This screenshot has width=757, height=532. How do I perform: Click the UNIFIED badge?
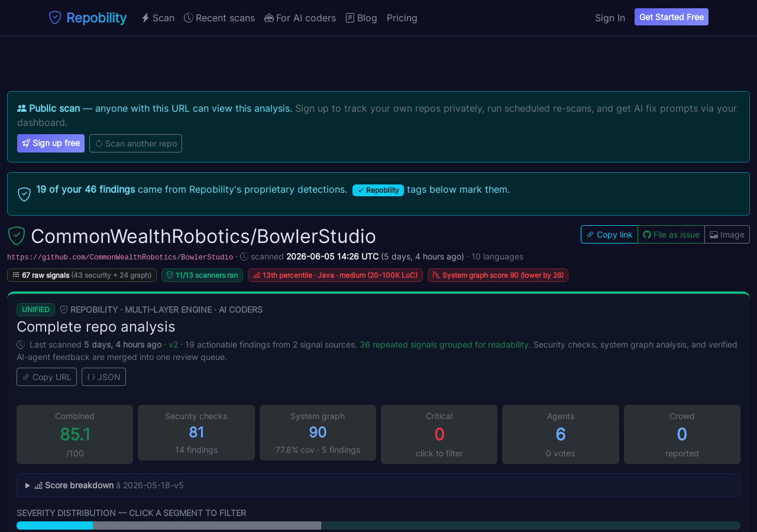point(35,310)
